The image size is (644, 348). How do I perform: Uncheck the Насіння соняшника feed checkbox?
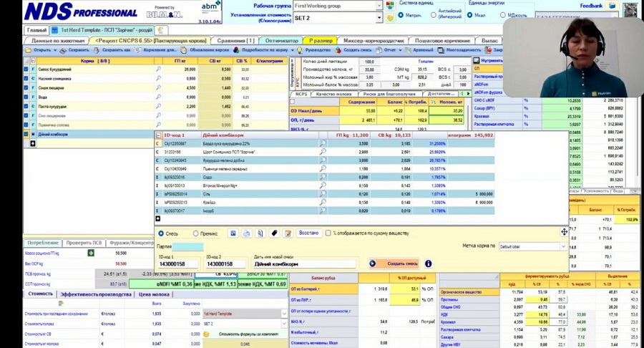pyautogui.click(x=26, y=79)
